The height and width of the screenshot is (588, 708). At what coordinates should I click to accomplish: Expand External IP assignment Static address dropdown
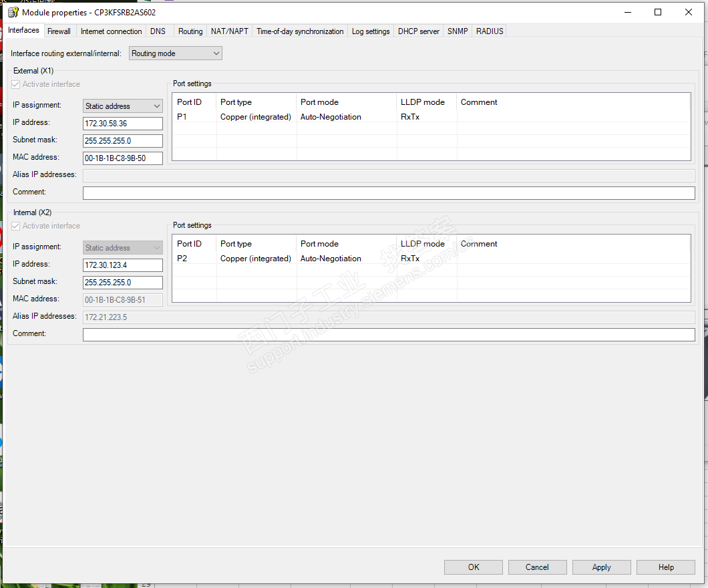pyautogui.click(x=122, y=106)
